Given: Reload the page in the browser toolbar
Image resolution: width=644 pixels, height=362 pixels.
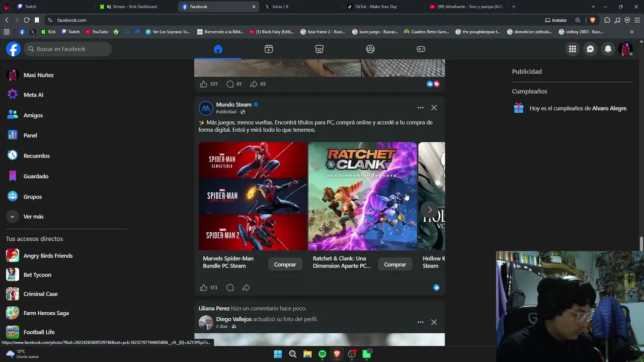Looking at the screenshot, I should [27, 20].
